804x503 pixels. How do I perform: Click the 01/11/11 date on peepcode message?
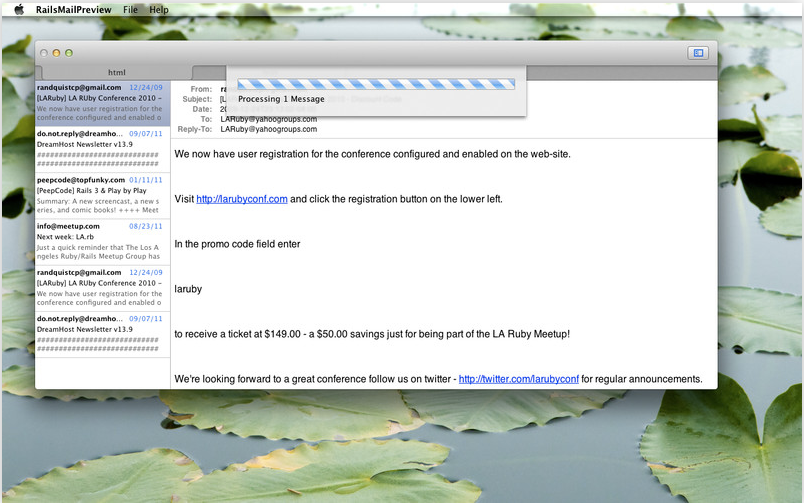(x=146, y=180)
